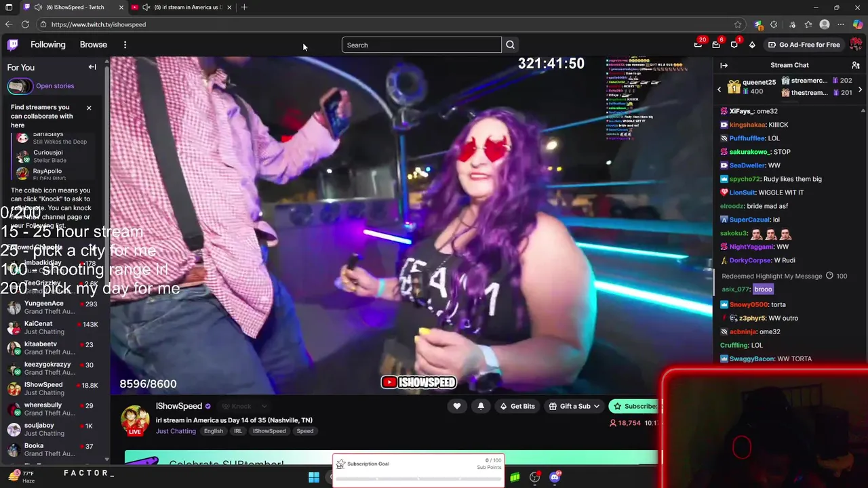Click the Subscribe button
The height and width of the screenshot is (488, 868).
[635, 406]
